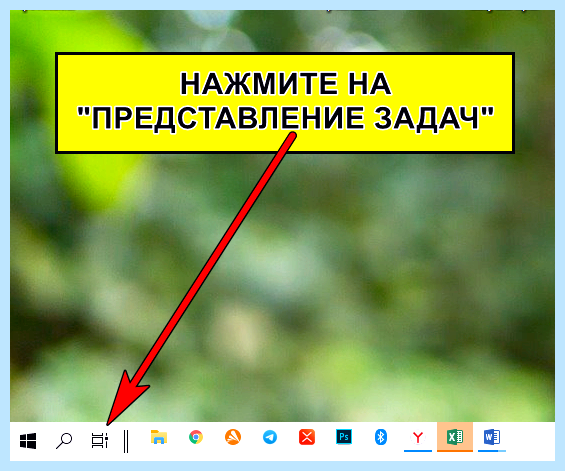The image size is (565, 471).
Task: Open Telegram from the taskbar
Action: point(270,437)
